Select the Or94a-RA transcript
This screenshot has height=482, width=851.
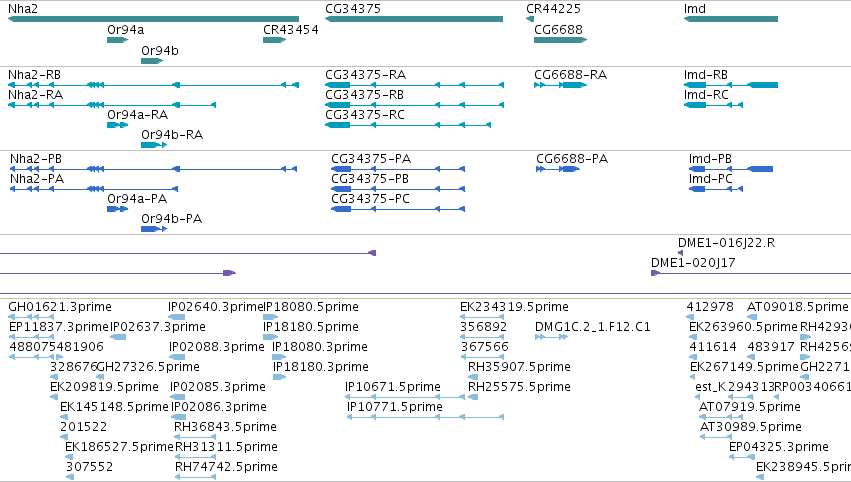point(117,125)
